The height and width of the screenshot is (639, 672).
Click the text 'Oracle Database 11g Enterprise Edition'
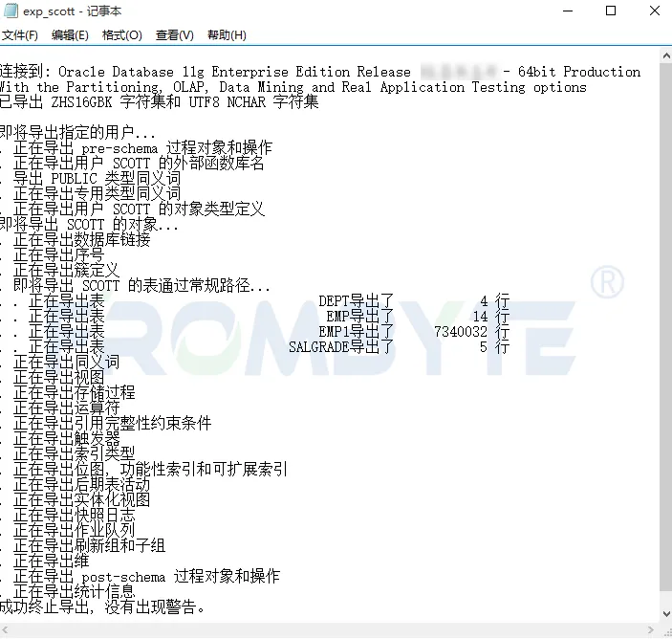[x=206, y=72]
